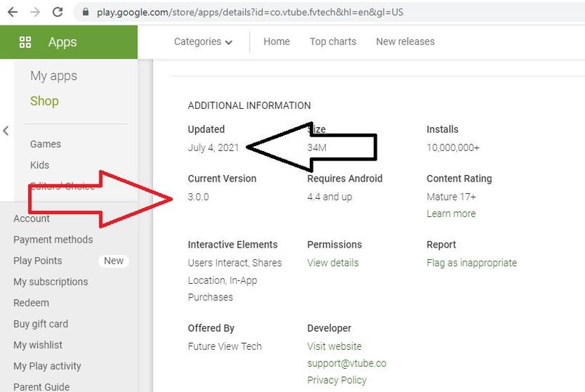Click the browser forward arrow
The width and height of the screenshot is (585, 392).
click(x=35, y=12)
